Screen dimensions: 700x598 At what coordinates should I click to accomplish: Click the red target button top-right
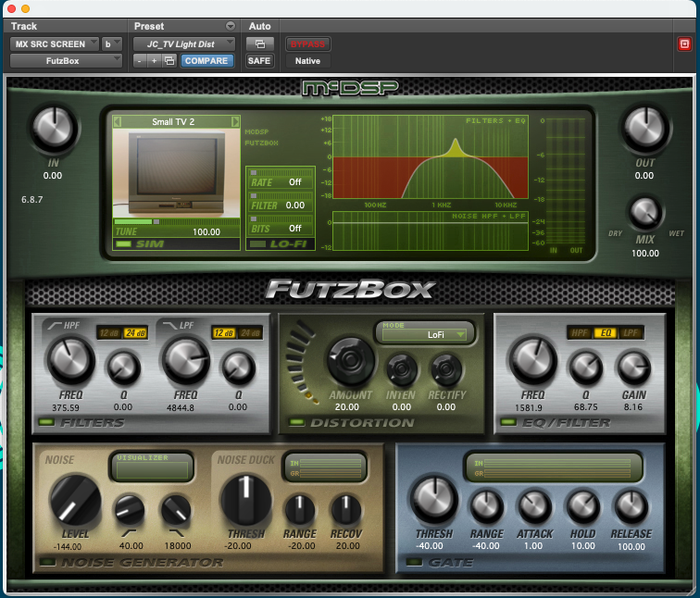(x=684, y=44)
